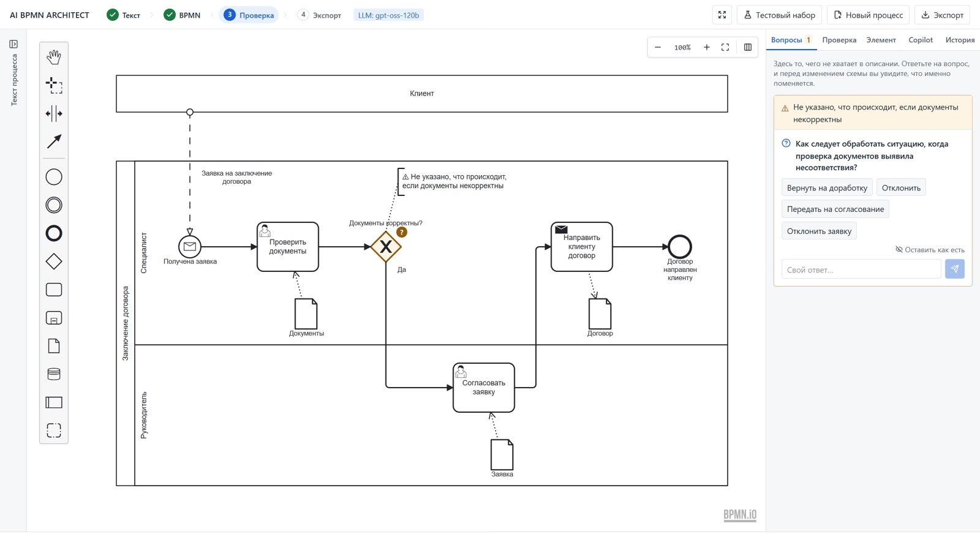The image size is (980, 534).
Task: Click Оставить как есть link
Action: pyautogui.click(x=930, y=250)
